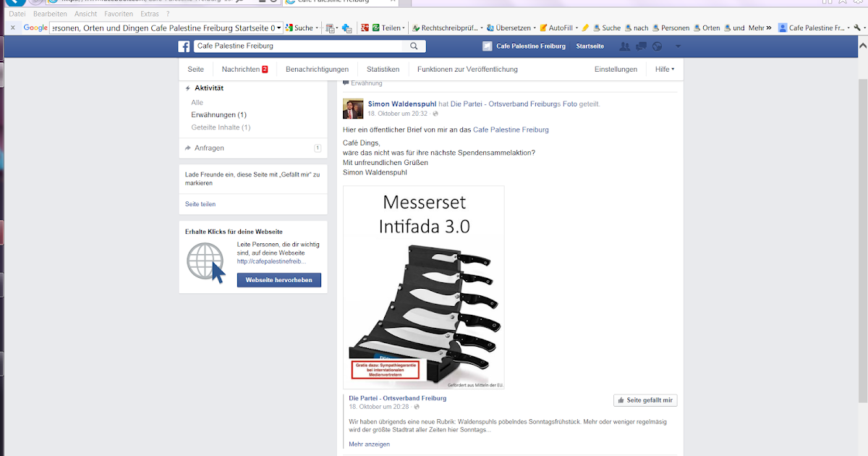Image resolution: width=868 pixels, height=456 pixels.
Task: Open Funktionen zur Veröffentlichung tab
Action: (x=467, y=69)
